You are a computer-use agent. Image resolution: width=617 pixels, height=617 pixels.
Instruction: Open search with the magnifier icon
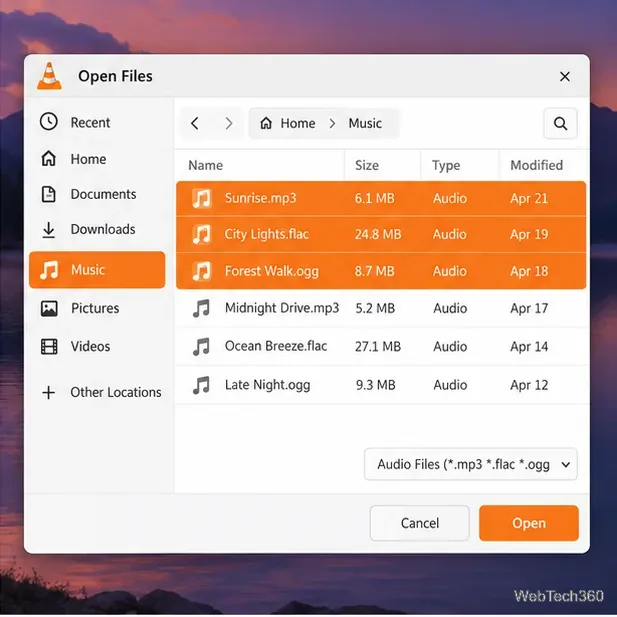560,124
